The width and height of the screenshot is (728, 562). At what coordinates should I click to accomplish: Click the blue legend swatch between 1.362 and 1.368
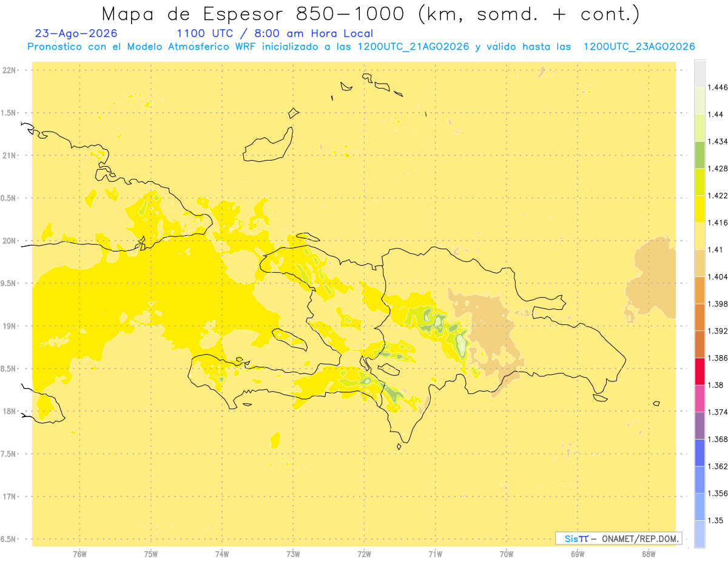click(699, 452)
